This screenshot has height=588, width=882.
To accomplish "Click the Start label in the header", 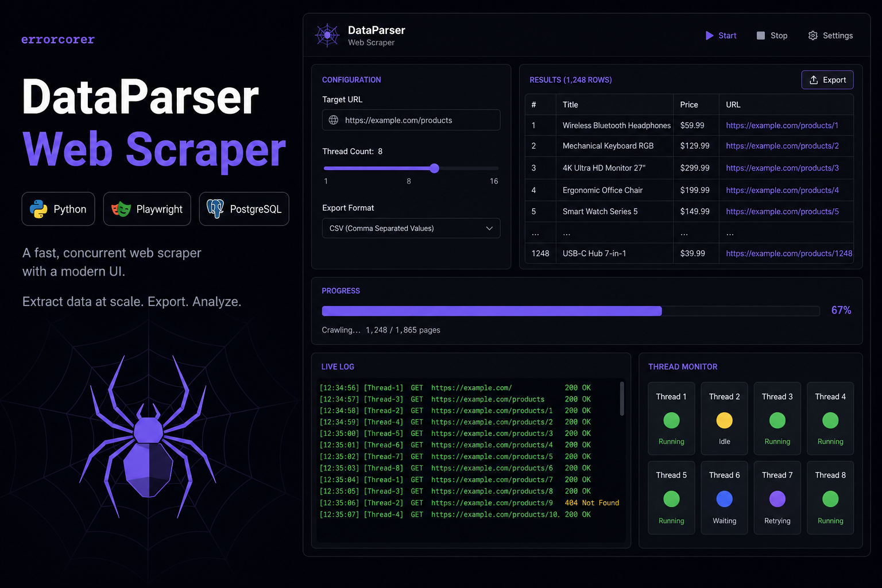I will click(727, 36).
